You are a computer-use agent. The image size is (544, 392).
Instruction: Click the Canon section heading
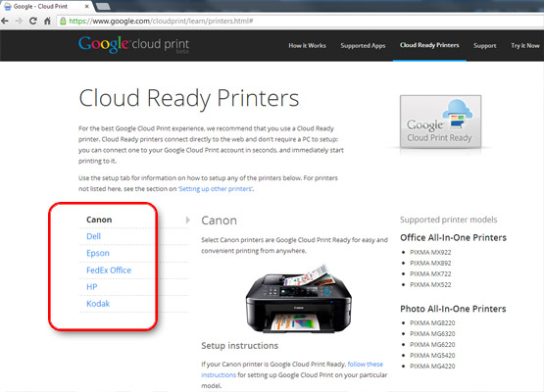(219, 220)
